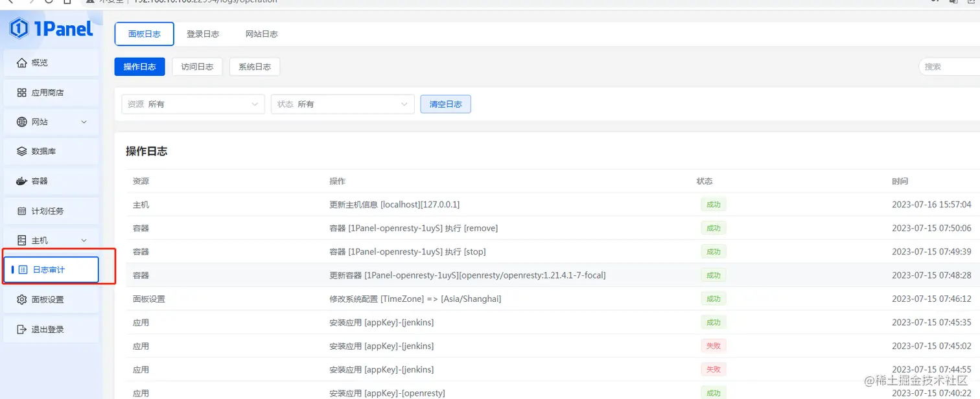
Task: Click the 搜索 search field
Action: (x=949, y=67)
